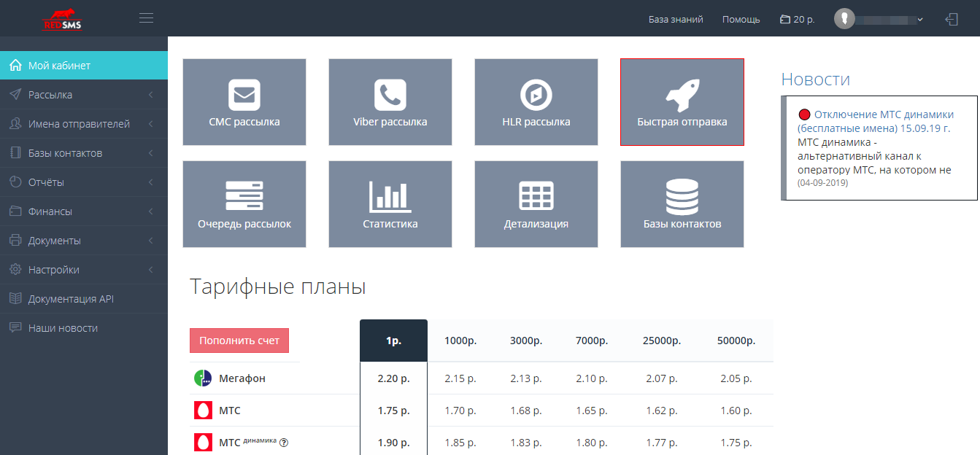Select the 1р. tariff tab
This screenshot has width=980, height=455.
[394, 341]
